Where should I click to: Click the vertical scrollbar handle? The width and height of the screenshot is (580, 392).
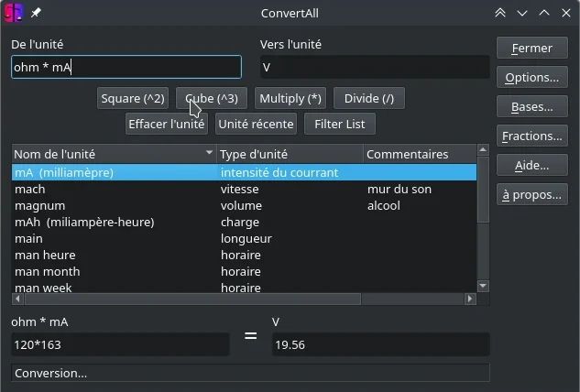click(x=483, y=190)
